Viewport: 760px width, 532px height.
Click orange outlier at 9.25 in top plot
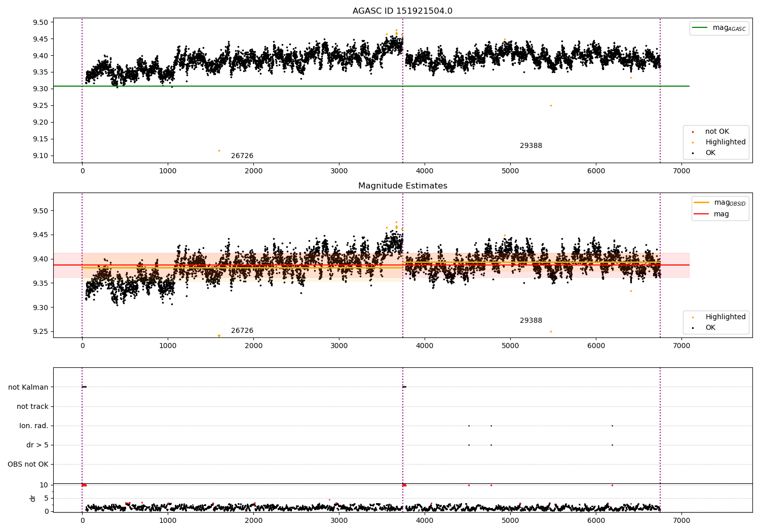coord(551,105)
